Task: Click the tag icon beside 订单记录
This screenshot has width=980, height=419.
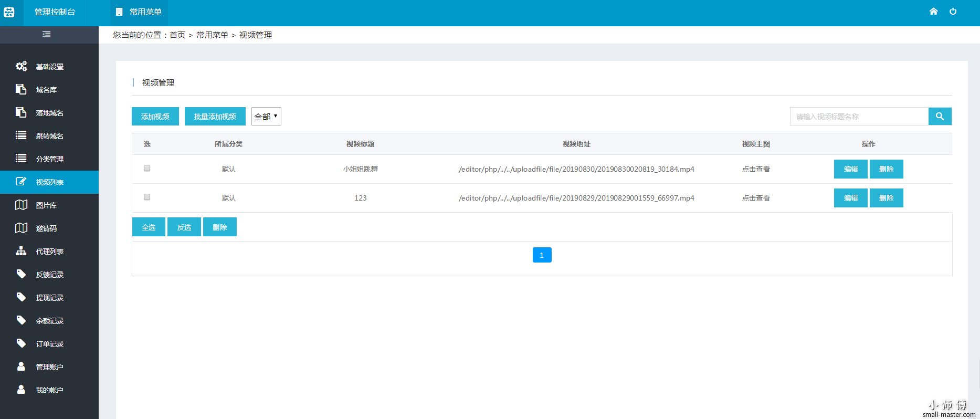Action: 21,343
